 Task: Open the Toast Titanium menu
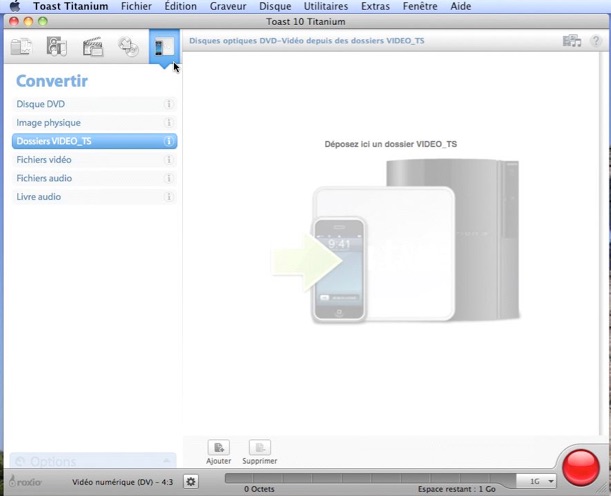tap(71, 6)
